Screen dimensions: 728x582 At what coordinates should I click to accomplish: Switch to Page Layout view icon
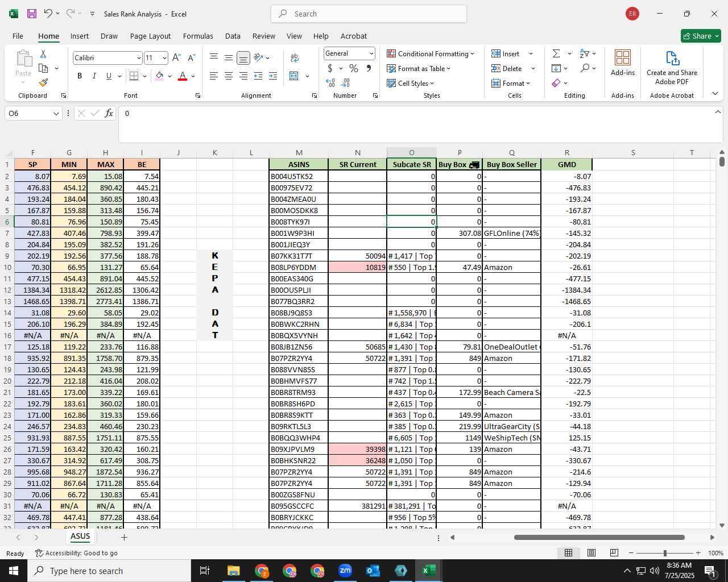(591, 553)
